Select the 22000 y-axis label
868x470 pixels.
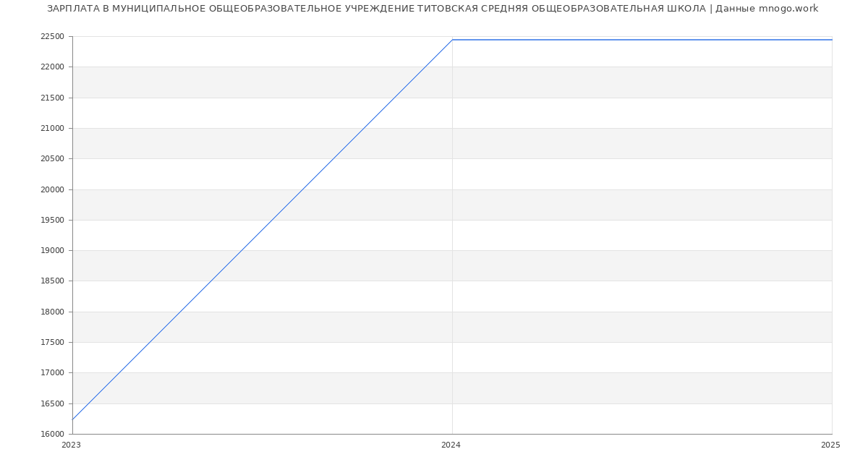point(52,67)
